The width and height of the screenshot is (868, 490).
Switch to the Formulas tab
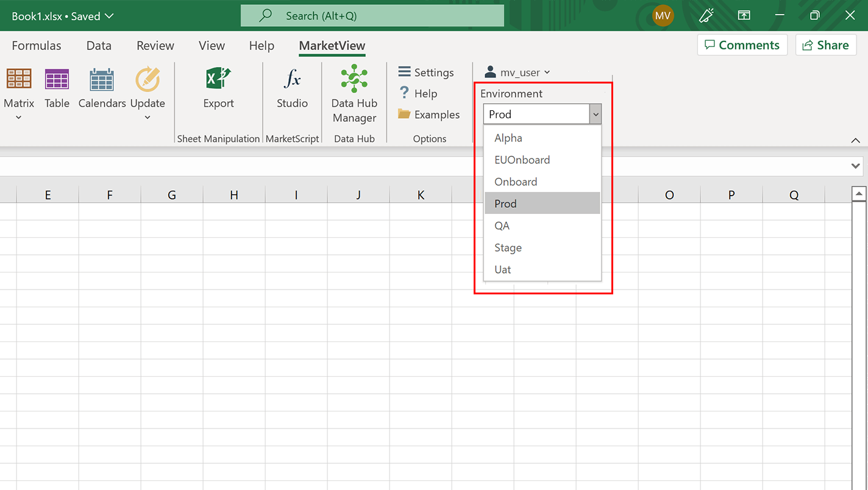[37, 46]
